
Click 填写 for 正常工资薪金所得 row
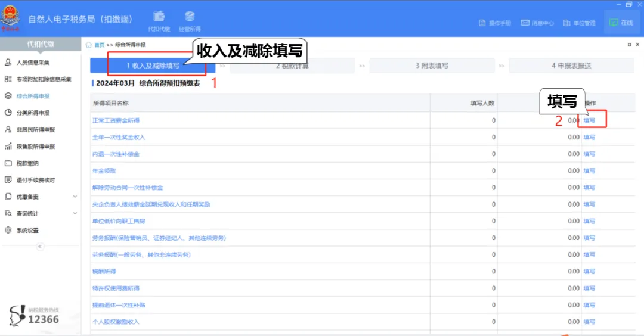point(589,120)
